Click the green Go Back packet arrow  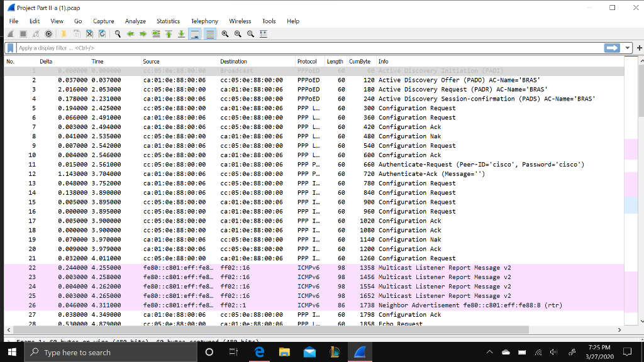(x=131, y=34)
